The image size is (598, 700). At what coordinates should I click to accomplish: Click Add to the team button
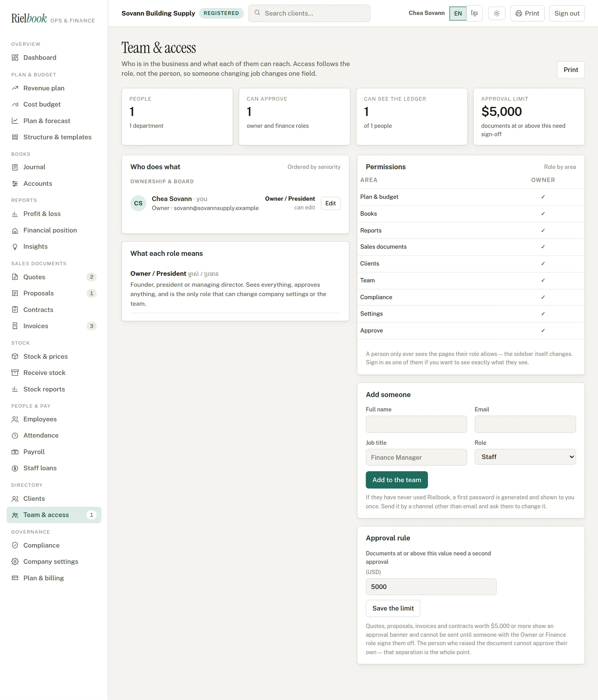click(396, 480)
